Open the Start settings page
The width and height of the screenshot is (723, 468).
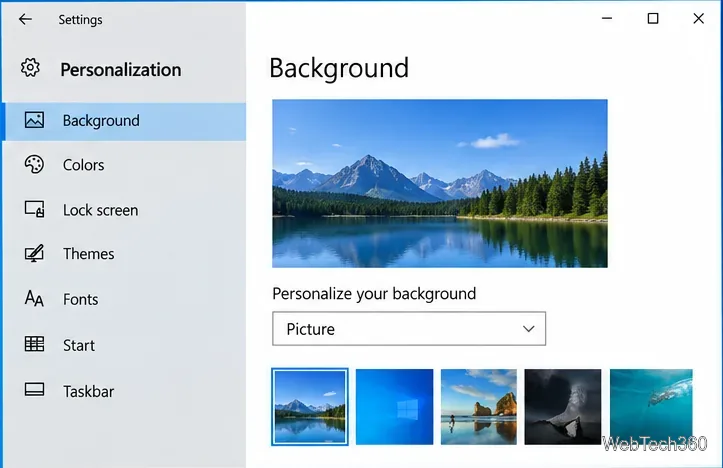tap(124, 345)
